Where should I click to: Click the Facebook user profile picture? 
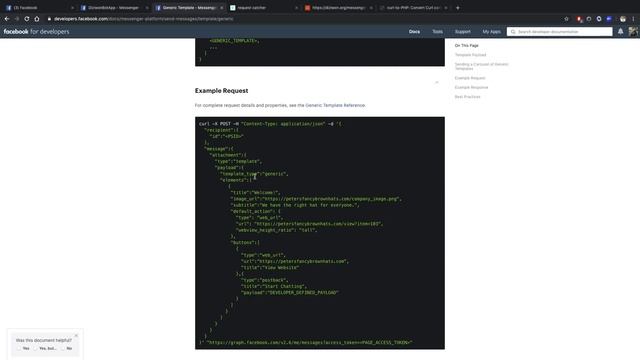[x=633, y=31]
